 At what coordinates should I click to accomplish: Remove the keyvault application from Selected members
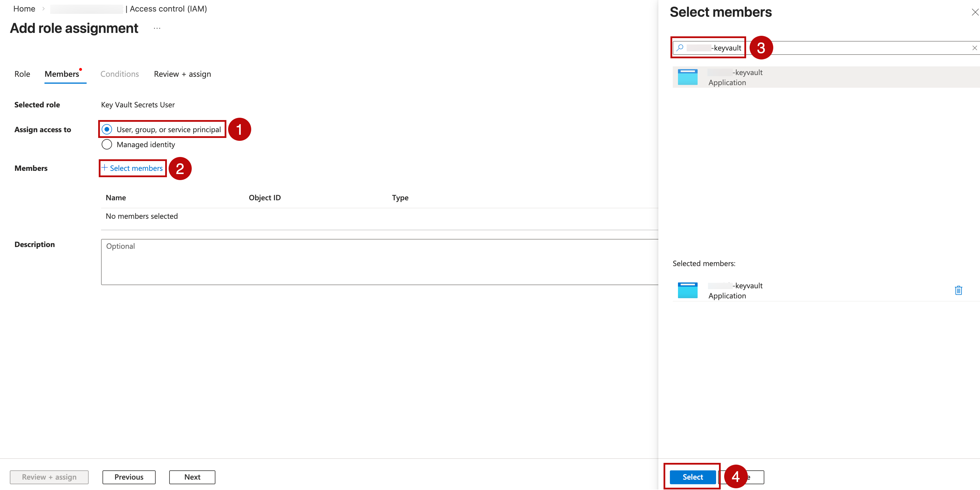[959, 290]
